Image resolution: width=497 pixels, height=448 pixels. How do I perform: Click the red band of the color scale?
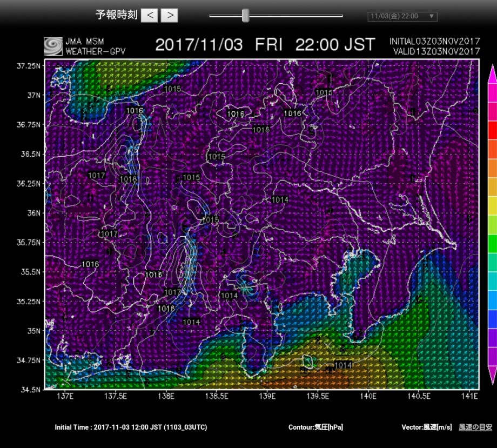tap(492, 130)
